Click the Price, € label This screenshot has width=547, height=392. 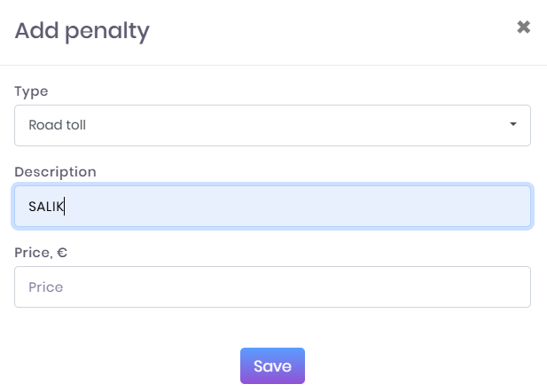click(x=41, y=253)
